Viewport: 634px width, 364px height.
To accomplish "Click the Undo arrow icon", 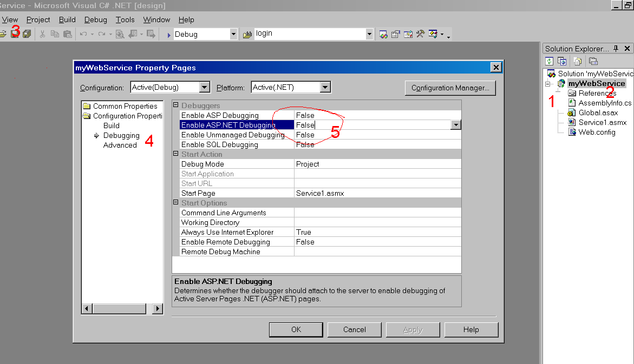I will point(83,34).
